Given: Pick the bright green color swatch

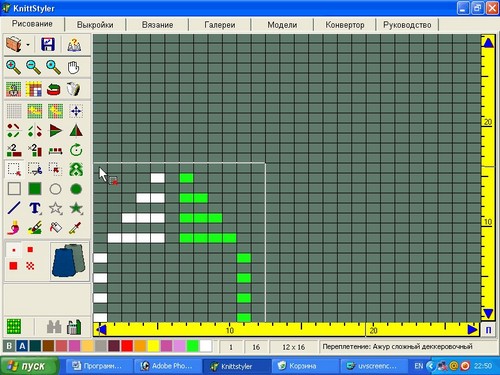Looking at the screenshot, I should coord(193,346).
